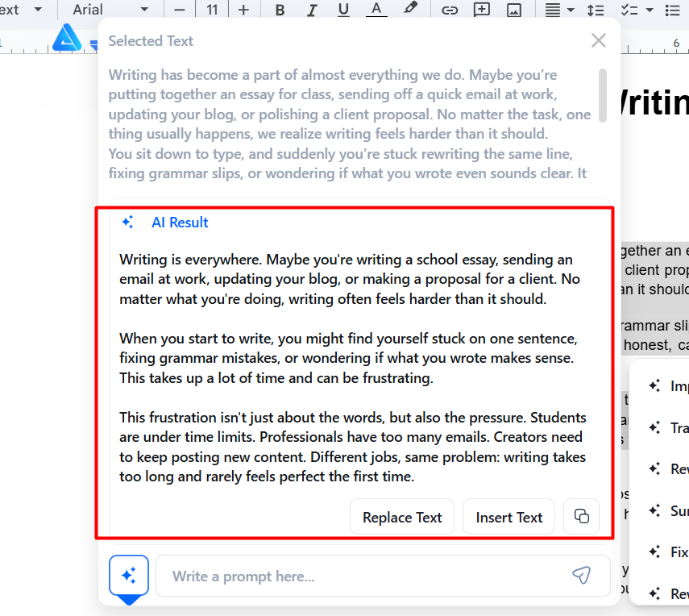Apply italic formatting from toolbar
This screenshot has height=616, width=689.
click(x=312, y=10)
